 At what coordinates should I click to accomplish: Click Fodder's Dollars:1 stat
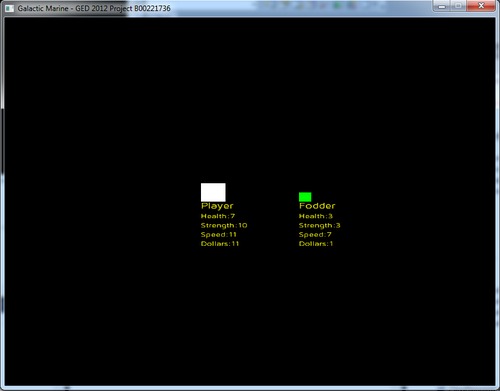tap(316, 244)
